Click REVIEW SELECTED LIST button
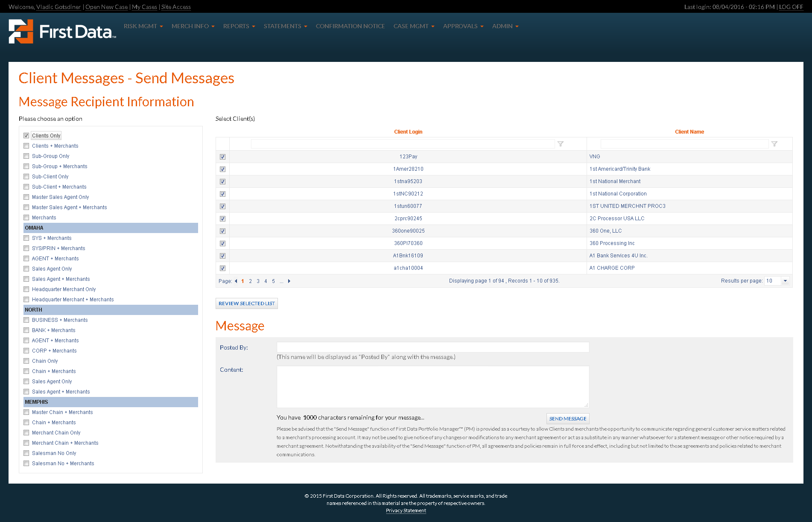Viewport: 812px width, 522px height. click(247, 303)
